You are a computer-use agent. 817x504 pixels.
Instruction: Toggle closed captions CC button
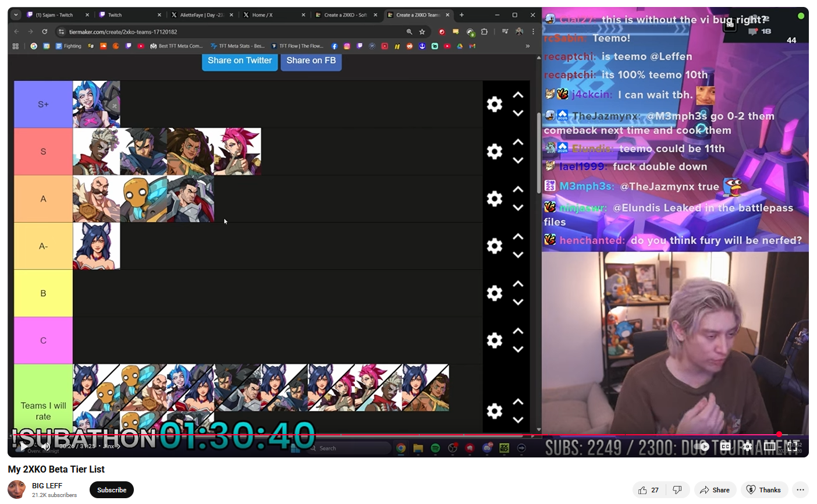pyautogui.click(x=725, y=446)
